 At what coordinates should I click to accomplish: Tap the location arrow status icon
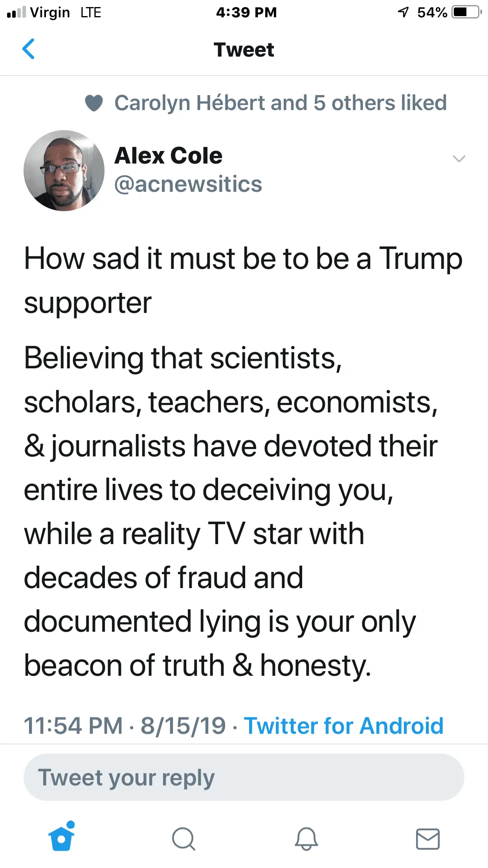[x=403, y=12]
